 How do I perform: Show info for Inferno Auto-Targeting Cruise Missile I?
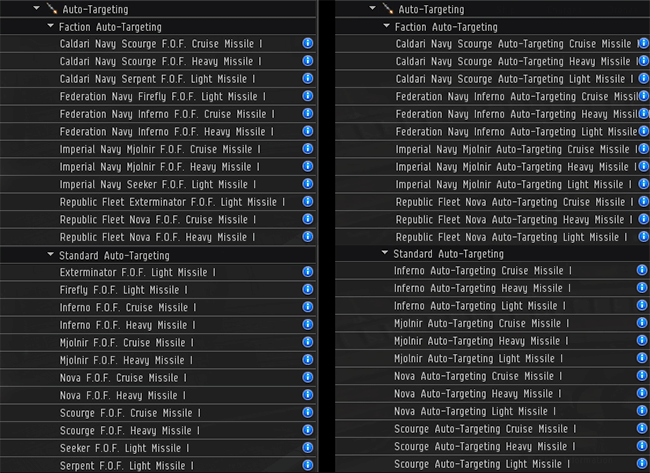(x=642, y=270)
